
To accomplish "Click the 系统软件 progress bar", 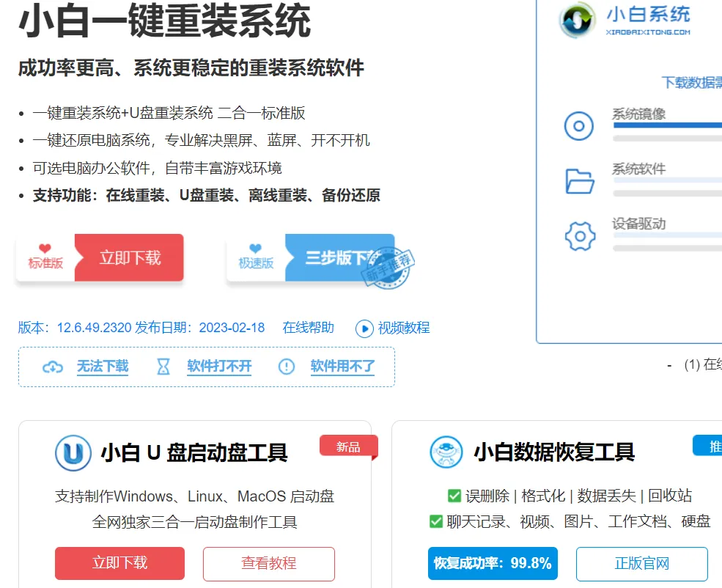I will click(668, 180).
